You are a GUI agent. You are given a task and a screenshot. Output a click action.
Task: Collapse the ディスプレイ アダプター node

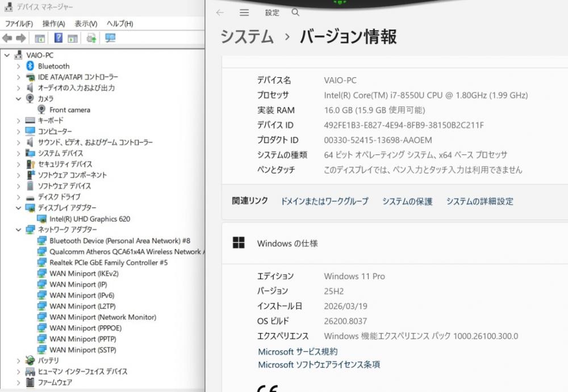coord(19,208)
